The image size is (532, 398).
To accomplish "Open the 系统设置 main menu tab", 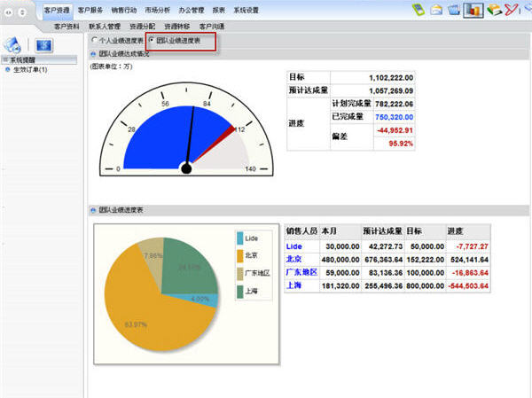I will tap(246, 10).
